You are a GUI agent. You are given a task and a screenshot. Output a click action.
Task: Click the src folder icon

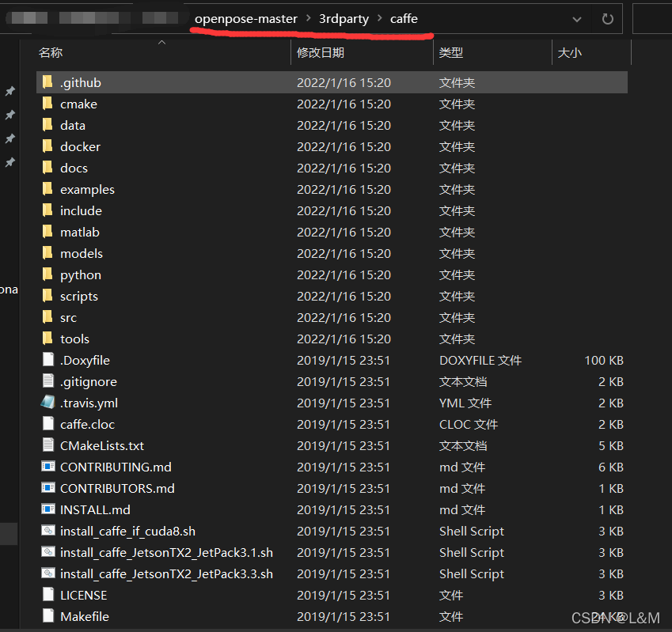(x=47, y=317)
